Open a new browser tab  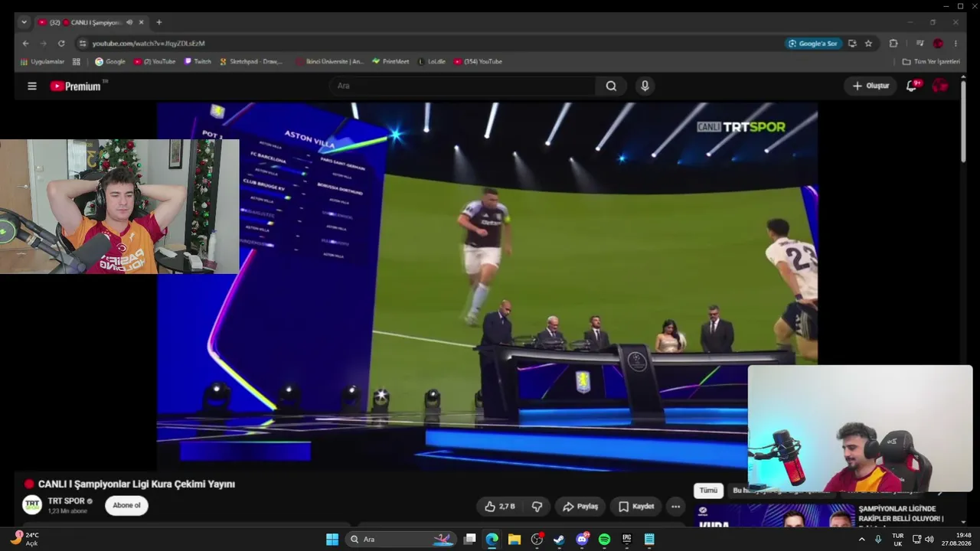158,22
